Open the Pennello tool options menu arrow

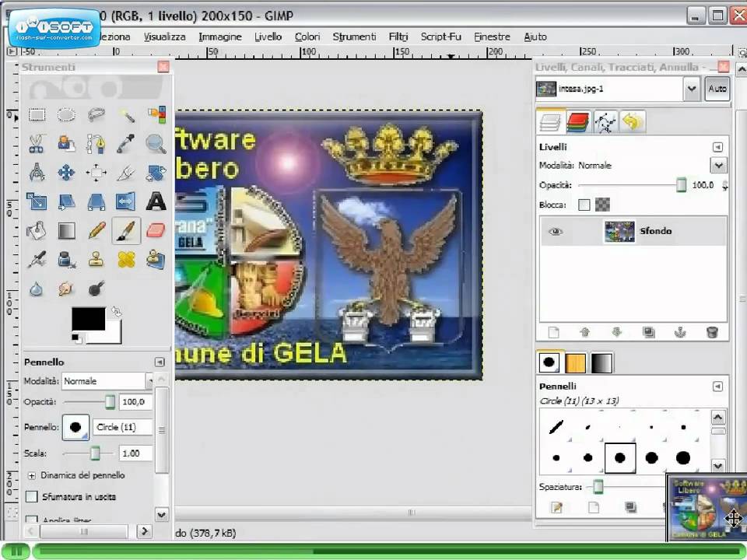[160, 362]
